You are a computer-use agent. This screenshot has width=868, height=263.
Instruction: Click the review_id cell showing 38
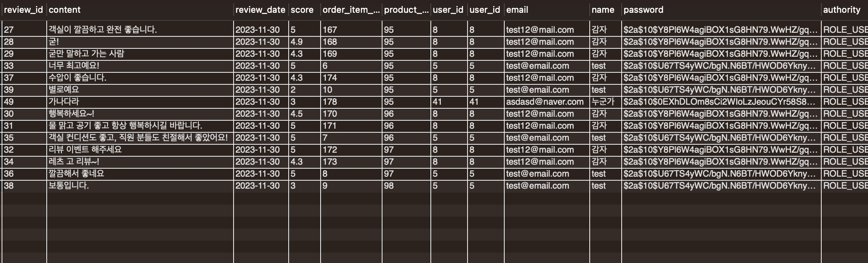[24, 186]
